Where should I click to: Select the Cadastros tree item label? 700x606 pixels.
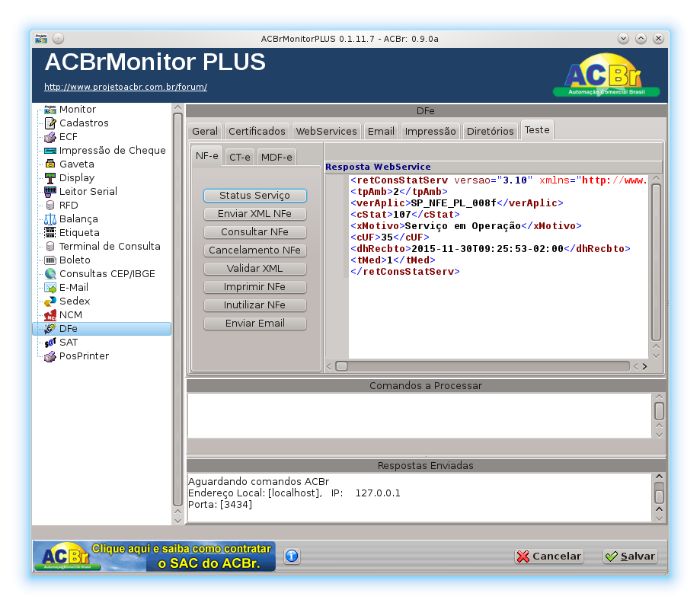84,123
